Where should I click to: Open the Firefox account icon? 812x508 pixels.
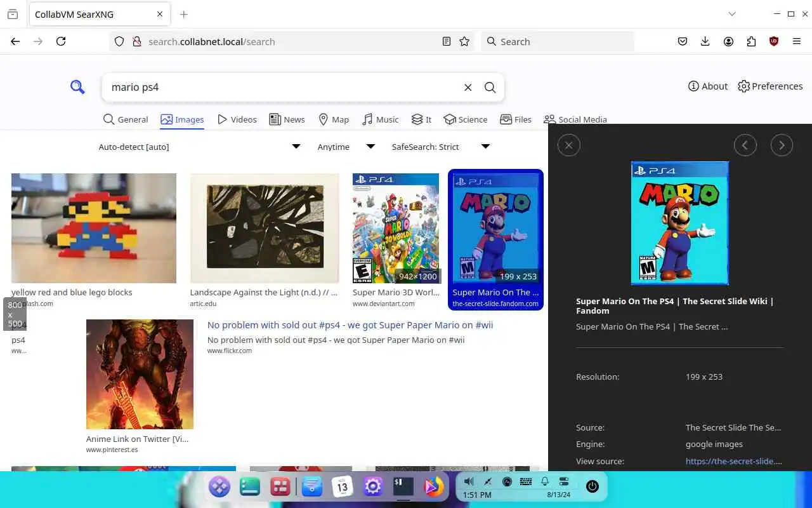728,41
